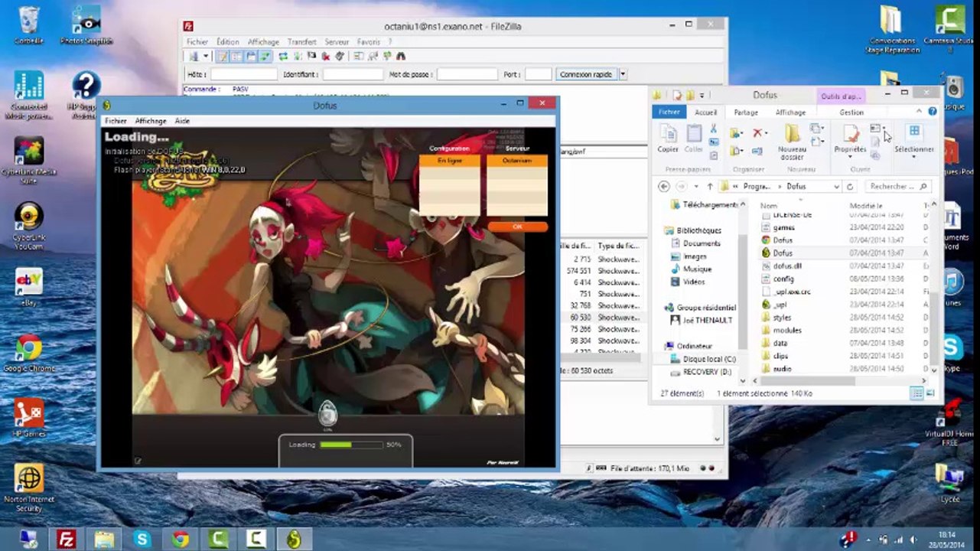Click Propriétés icon in Explorer ribbon
The height and width of the screenshot is (551, 980).
[850, 139]
